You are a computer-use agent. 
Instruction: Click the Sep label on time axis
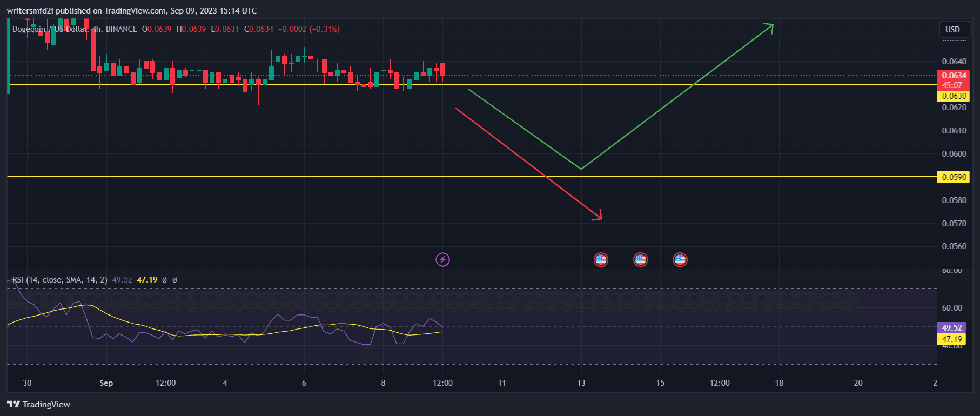pyautogui.click(x=106, y=383)
